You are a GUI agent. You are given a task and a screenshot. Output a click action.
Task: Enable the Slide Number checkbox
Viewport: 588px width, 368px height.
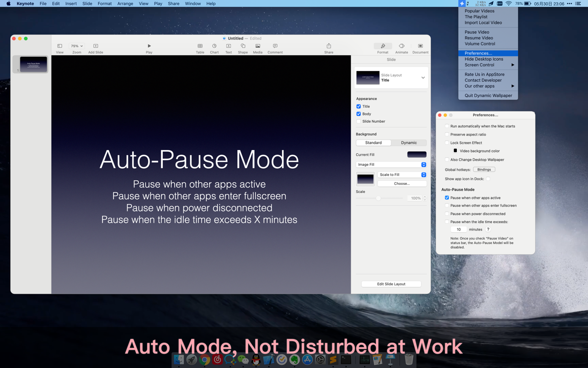(x=358, y=121)
